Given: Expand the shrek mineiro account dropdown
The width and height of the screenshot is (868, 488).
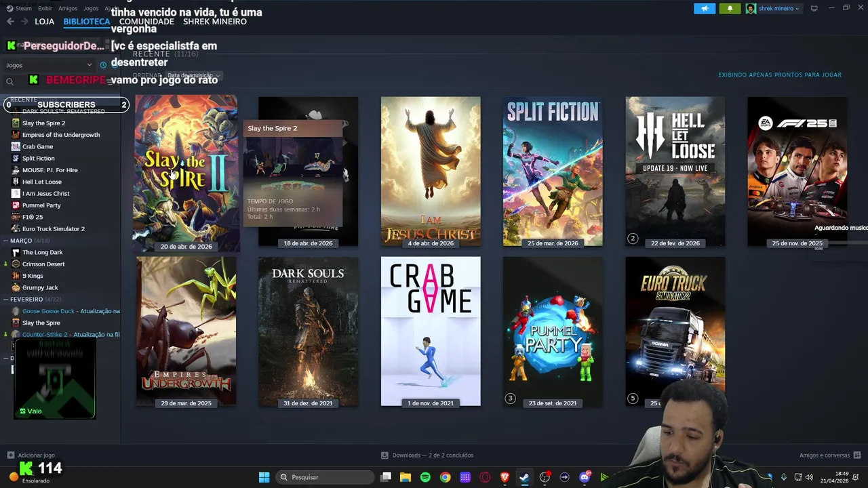Looking at the screenshot, I should pos(773,8).
